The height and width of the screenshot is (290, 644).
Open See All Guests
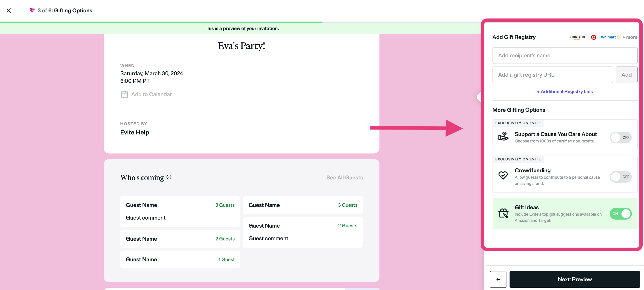(x=344, y=177)
